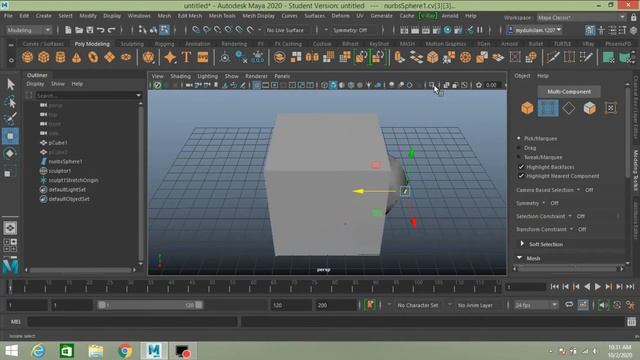Click the polygon Type text tool icon
The image size is (640, 360).
(x=186, y=57)
